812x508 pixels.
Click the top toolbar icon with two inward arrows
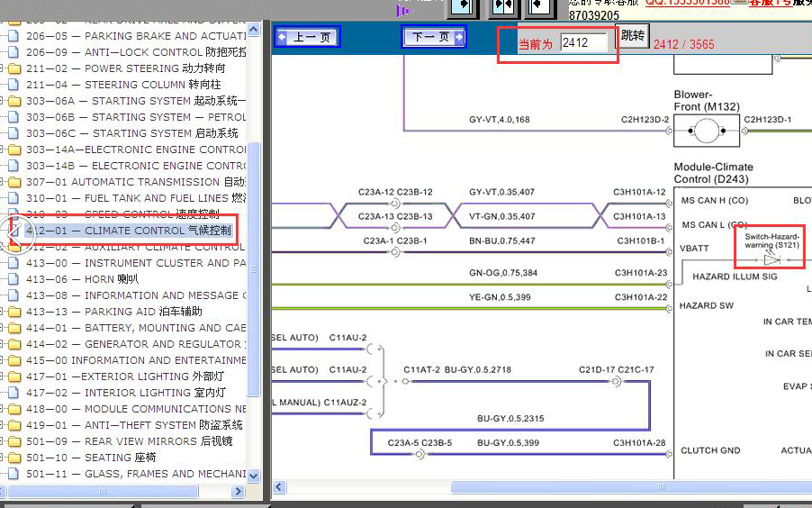click(502, 6)
